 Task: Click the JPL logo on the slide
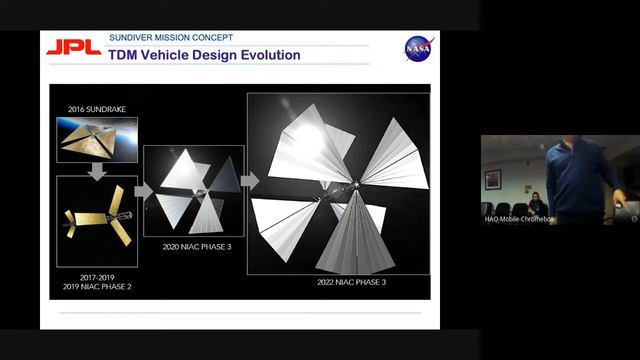click(x=74, y=47)
